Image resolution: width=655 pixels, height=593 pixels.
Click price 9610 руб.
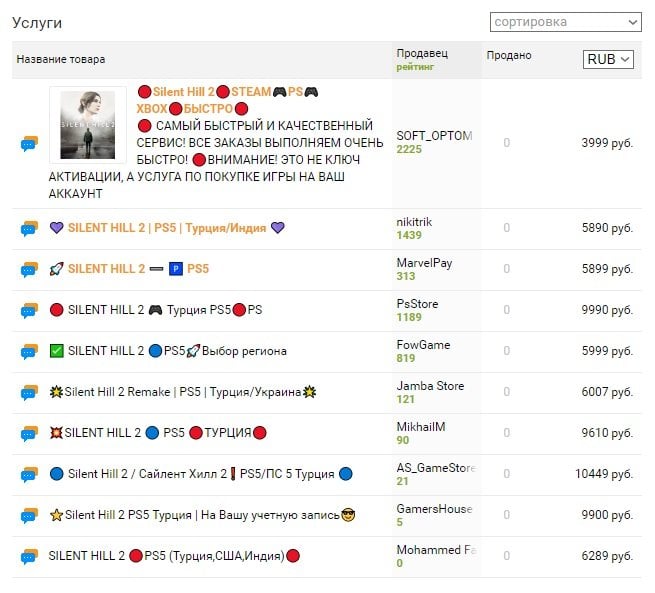607,432
